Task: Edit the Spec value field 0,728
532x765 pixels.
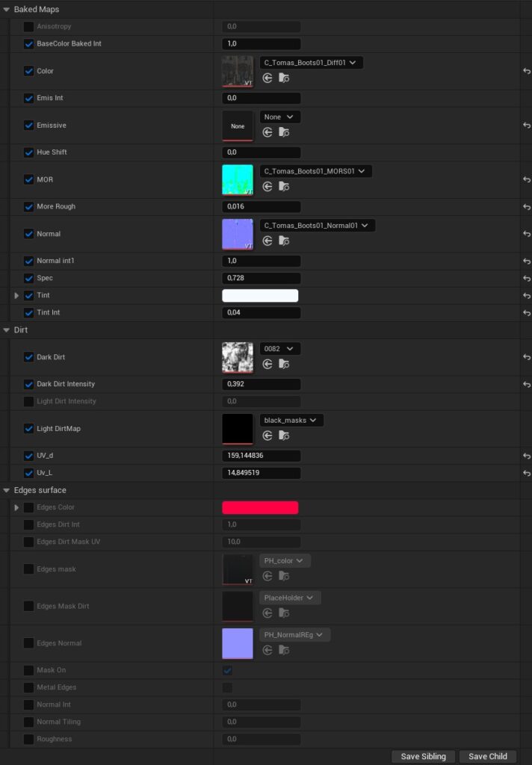Action: tap(261, 278)
